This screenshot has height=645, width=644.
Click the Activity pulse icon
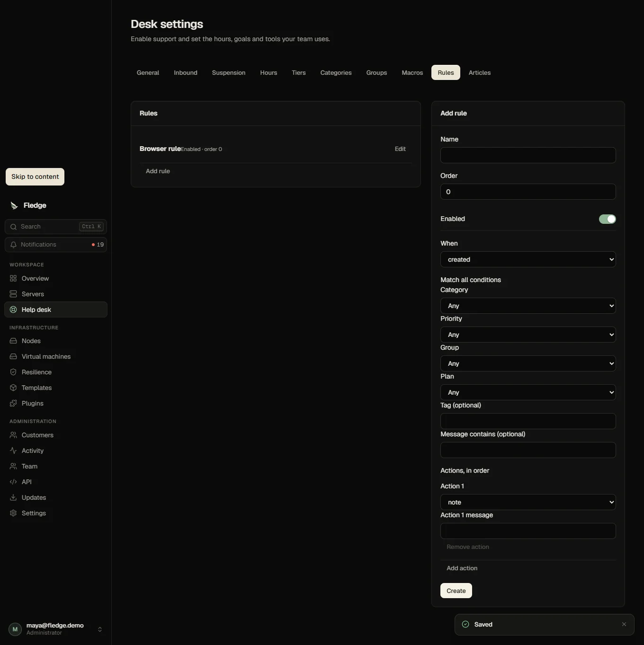13,451
